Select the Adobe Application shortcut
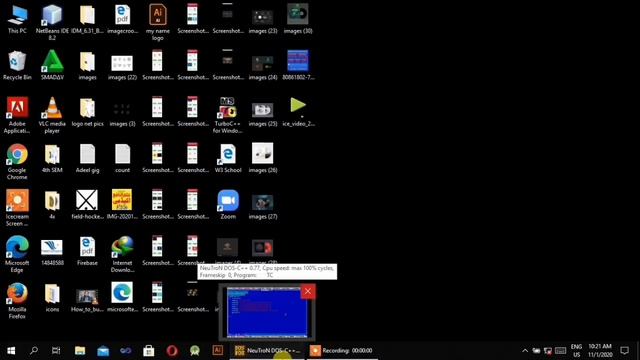Image resolution: width=640 pixels, height=360 pixels. point(17,115)
